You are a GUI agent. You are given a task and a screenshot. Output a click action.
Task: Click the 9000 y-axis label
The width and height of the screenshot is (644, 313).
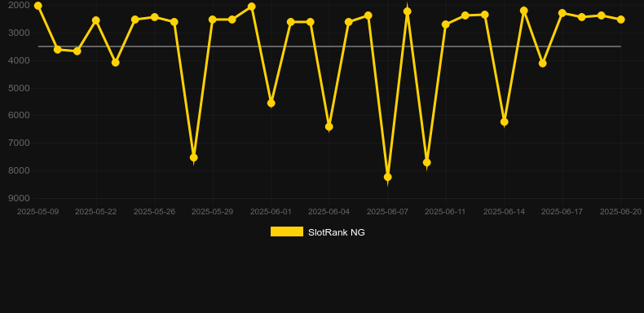click(x=19, y=198)
